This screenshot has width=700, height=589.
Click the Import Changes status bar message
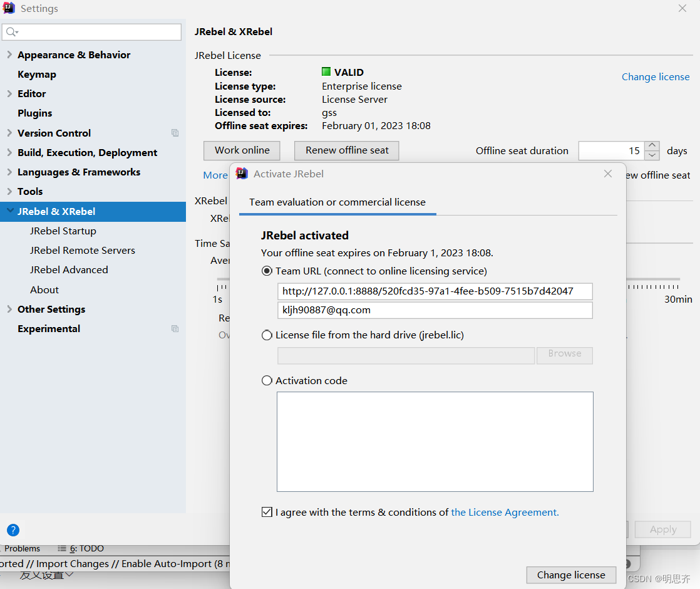click(x=115, y=563)
